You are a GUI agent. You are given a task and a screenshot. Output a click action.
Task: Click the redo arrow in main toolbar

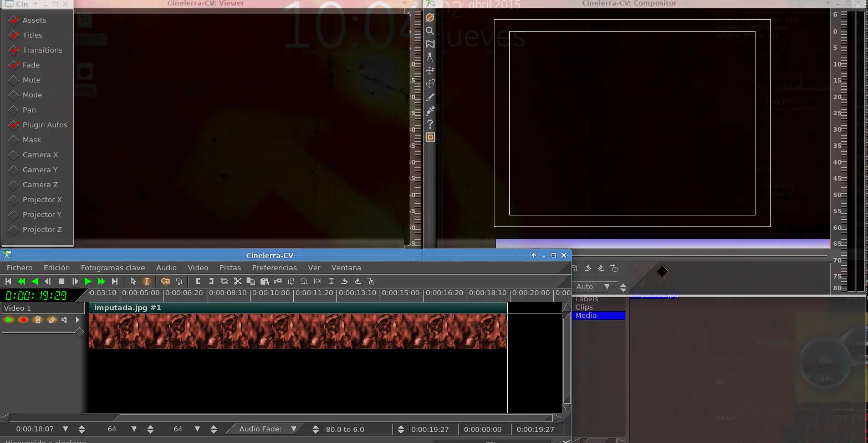[358, 281]
